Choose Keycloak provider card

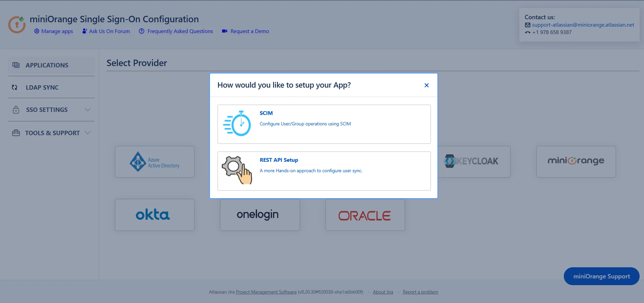[474, 162]
